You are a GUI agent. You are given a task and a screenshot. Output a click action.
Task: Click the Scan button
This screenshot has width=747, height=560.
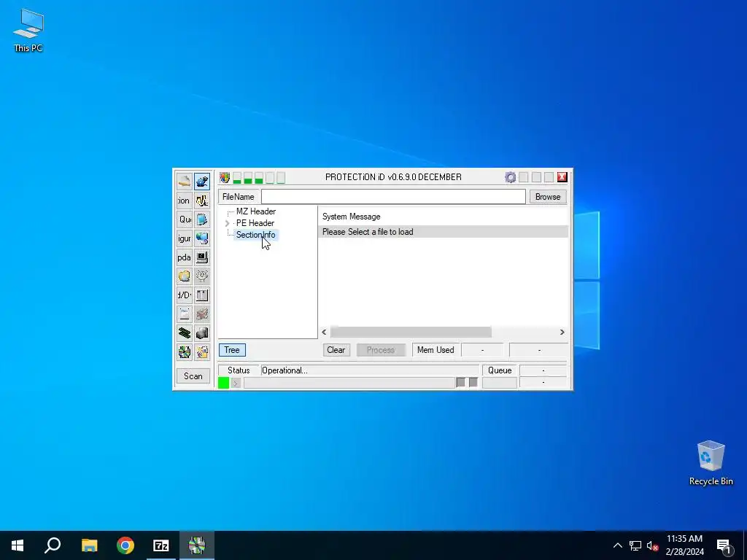(193, 376)
